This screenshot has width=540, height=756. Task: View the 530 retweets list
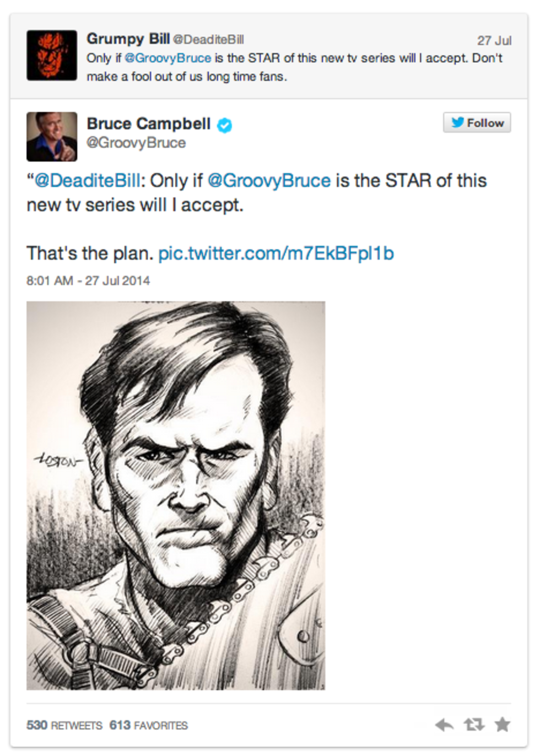(64, 725)
